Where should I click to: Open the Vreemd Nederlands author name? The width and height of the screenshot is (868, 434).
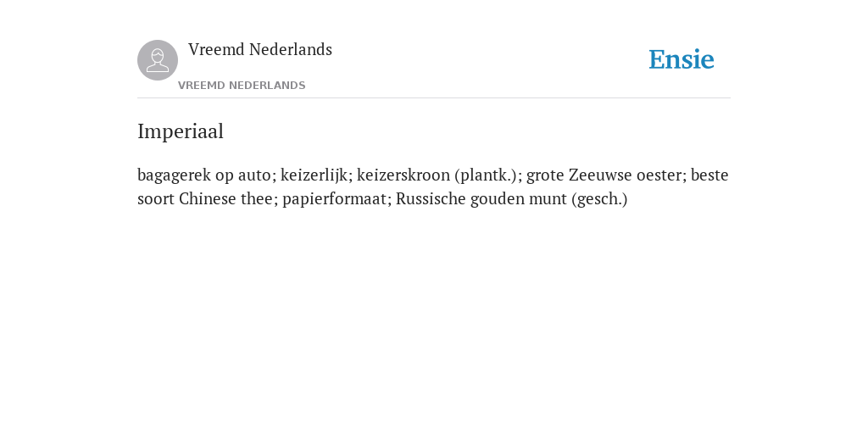point(260,49)
